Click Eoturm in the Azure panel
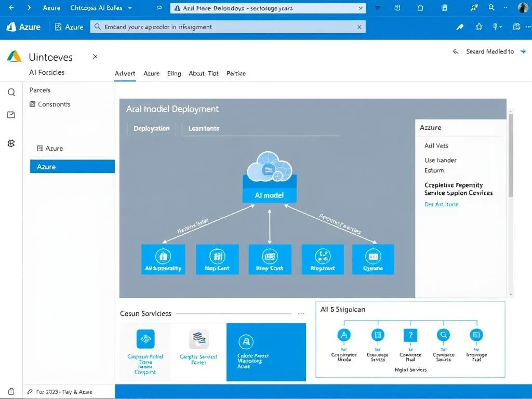Viewport: 532px width, 399px height. (x=434, y=170)
